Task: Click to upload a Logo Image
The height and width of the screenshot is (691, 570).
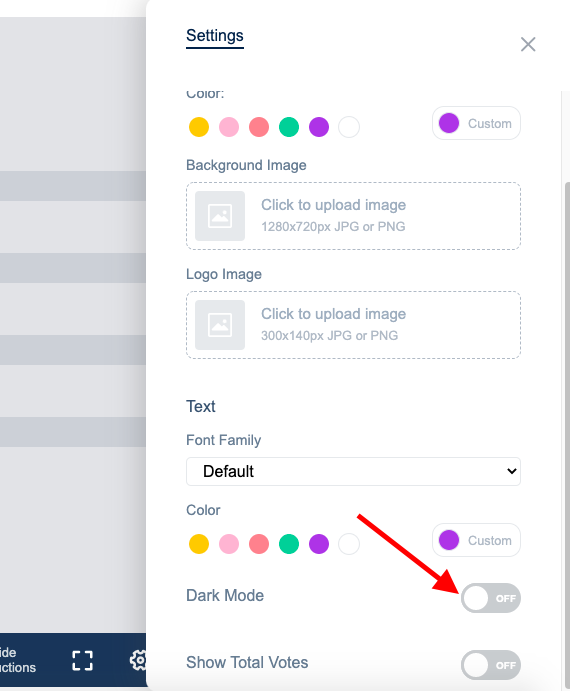Action: tap(353, 325)
